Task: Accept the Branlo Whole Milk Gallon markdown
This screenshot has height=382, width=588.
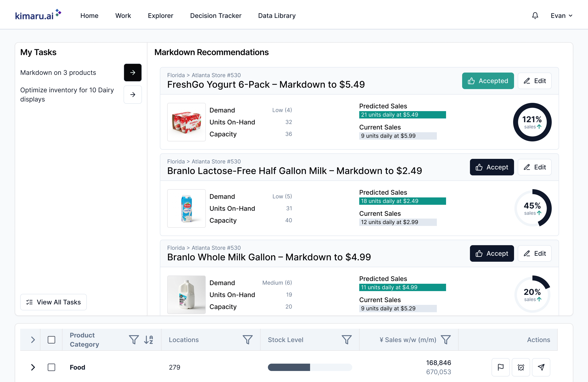Action: (x=491, y=253)
